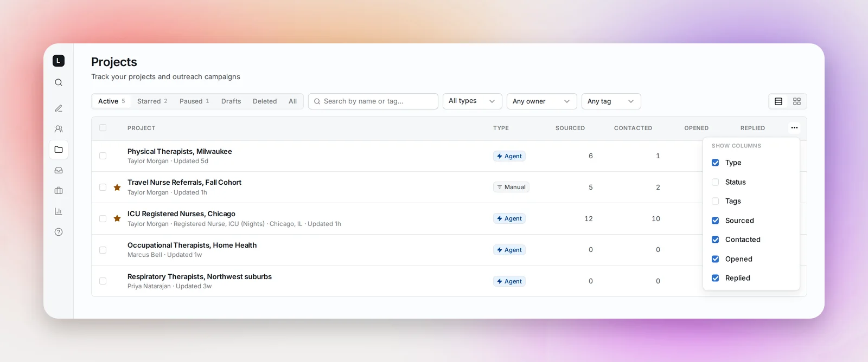Select the Respiratory Therapists row checkbox
Screen dimensions: 868x362
point(103,281)
